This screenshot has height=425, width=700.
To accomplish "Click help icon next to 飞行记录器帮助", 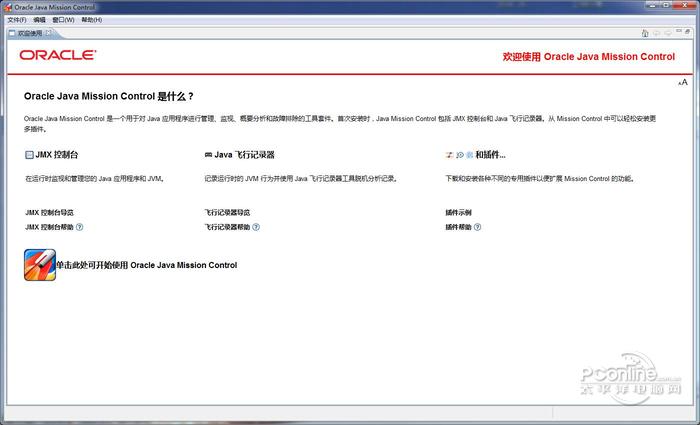I will pyautogui.click(x=256, y=227).
